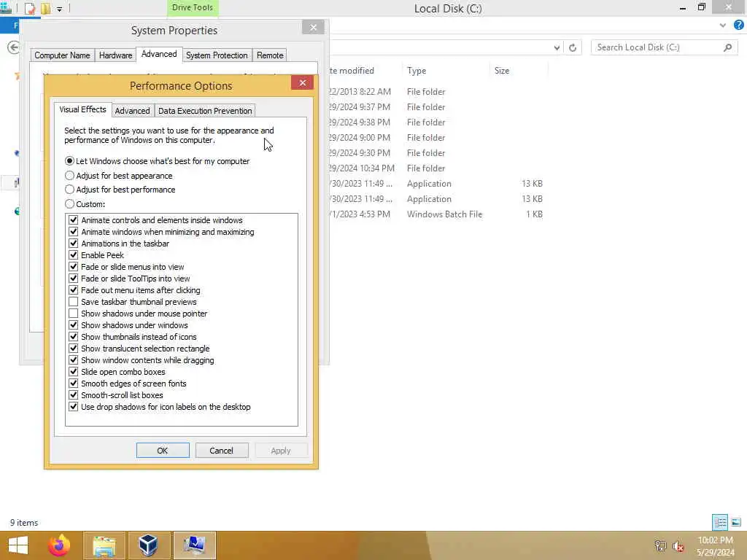Switch to Visual Effects tab
The width and height of the screenshot is (747, 560).
click(83, 109)
